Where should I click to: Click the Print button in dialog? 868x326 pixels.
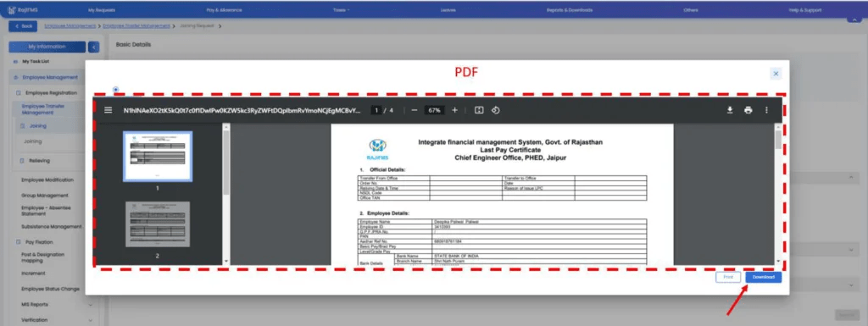(x=728, y=277)
